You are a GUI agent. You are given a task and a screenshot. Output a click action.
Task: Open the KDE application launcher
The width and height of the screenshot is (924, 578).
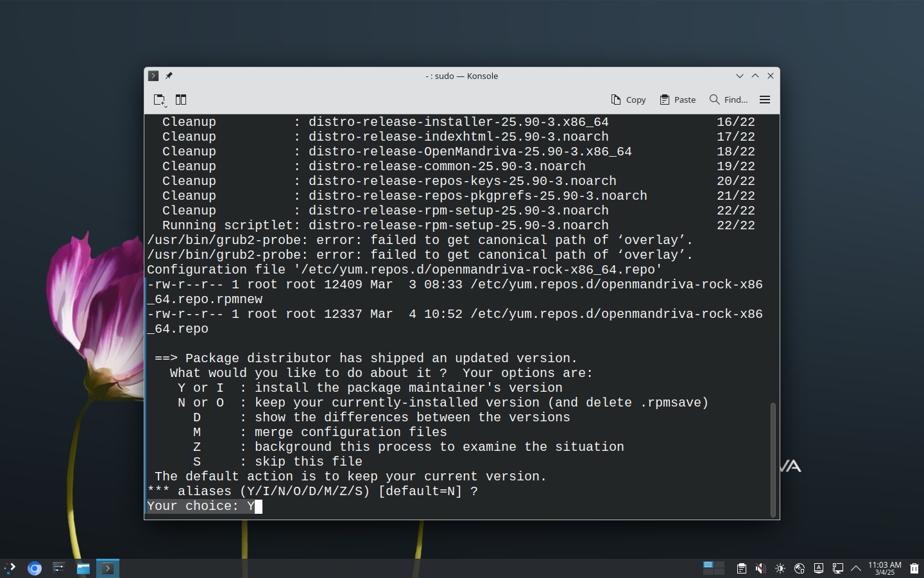click(x=10, y=568)
